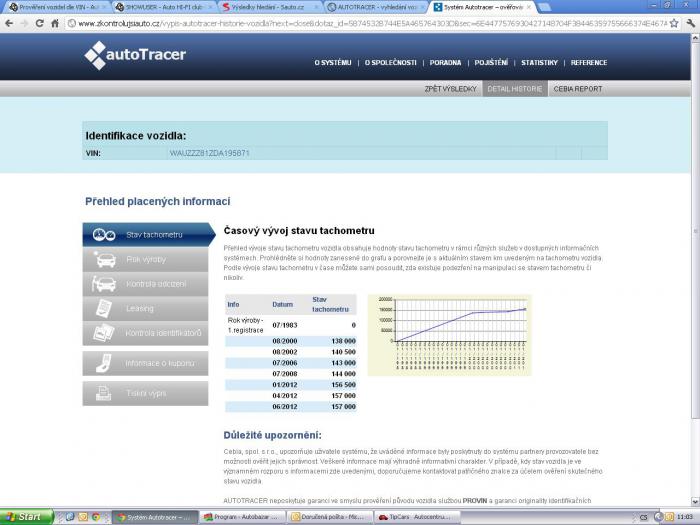Reload the page with browser refresh button
The width and height of the screenshot is (700, 525).
(x=40, y=22)
